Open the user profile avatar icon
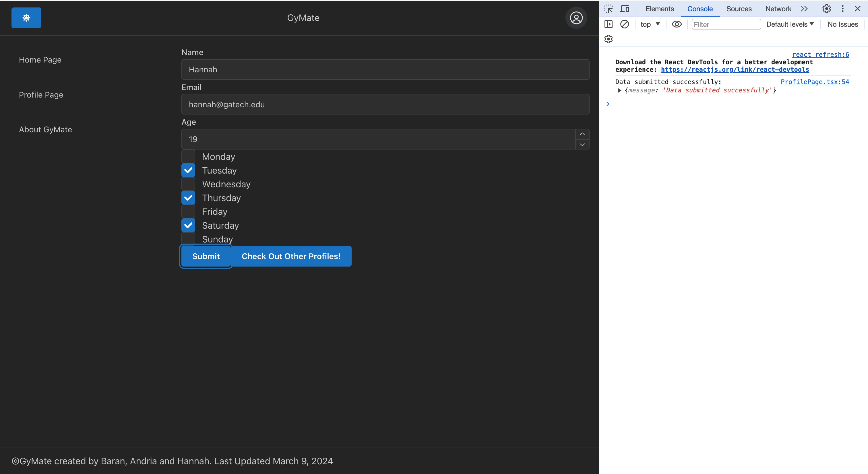The image size is (868, 474). 576,18
